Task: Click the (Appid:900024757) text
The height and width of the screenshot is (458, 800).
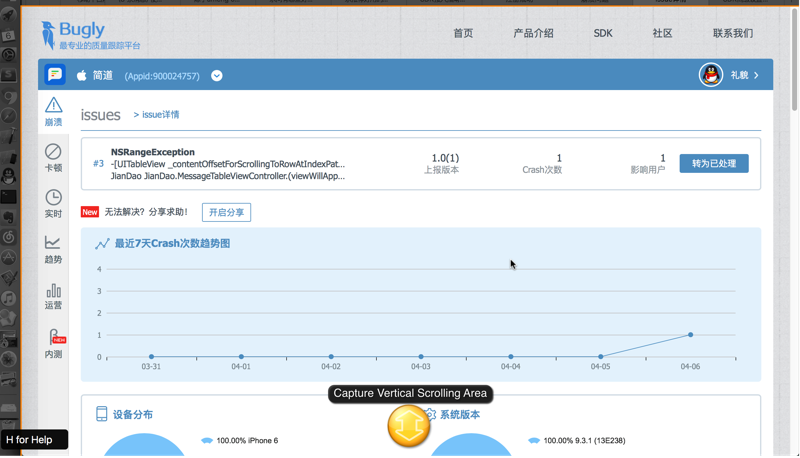Action: pyautogui.click(x=162, y=76)
